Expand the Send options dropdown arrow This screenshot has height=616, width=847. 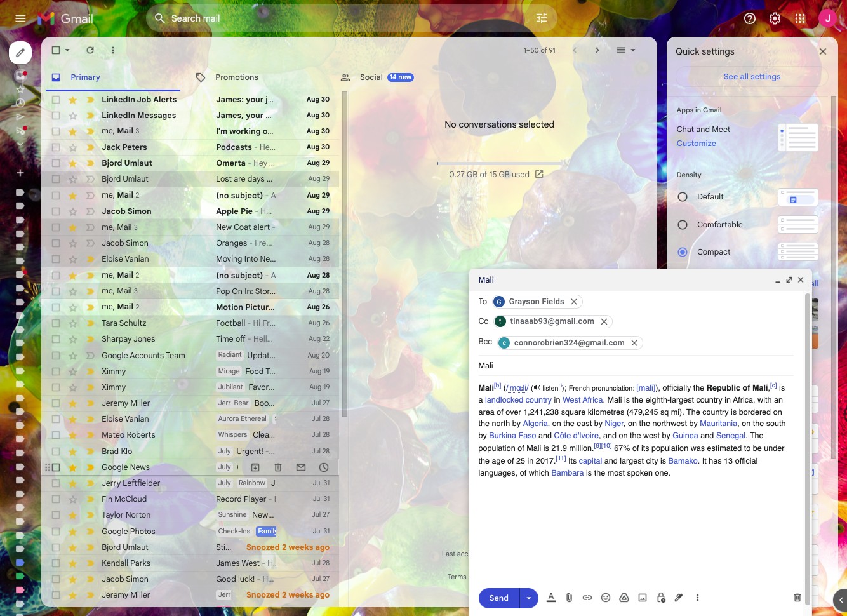[528, 598]
